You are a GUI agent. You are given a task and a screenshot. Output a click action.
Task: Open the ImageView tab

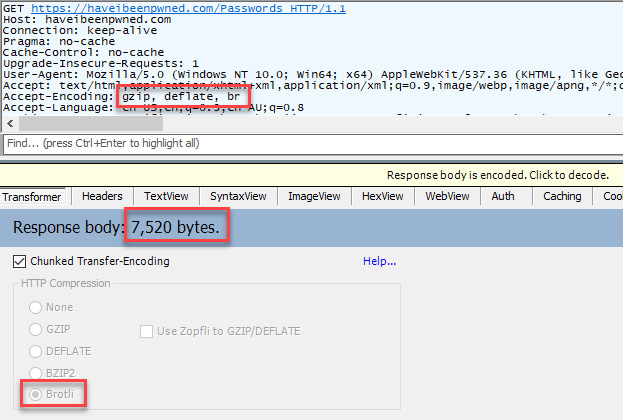314,196
